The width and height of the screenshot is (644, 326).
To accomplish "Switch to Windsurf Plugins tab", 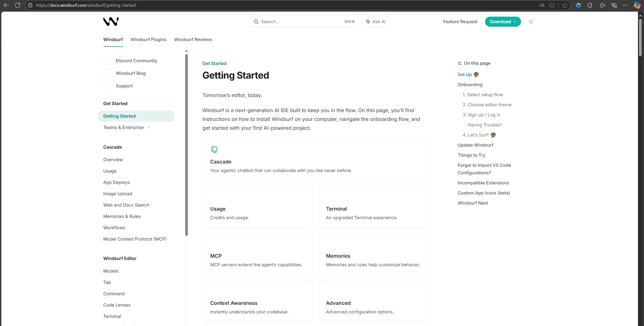I will pos(148,40).
